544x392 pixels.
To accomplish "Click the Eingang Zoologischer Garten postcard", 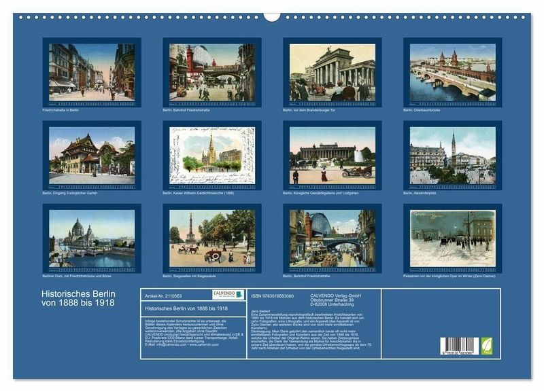I will pos(92,156).
